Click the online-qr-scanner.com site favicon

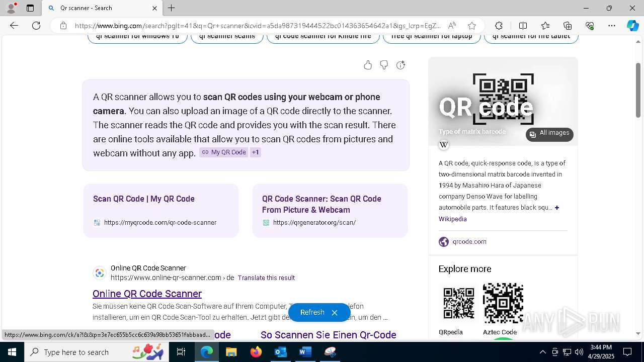click(x=100, y=273)
